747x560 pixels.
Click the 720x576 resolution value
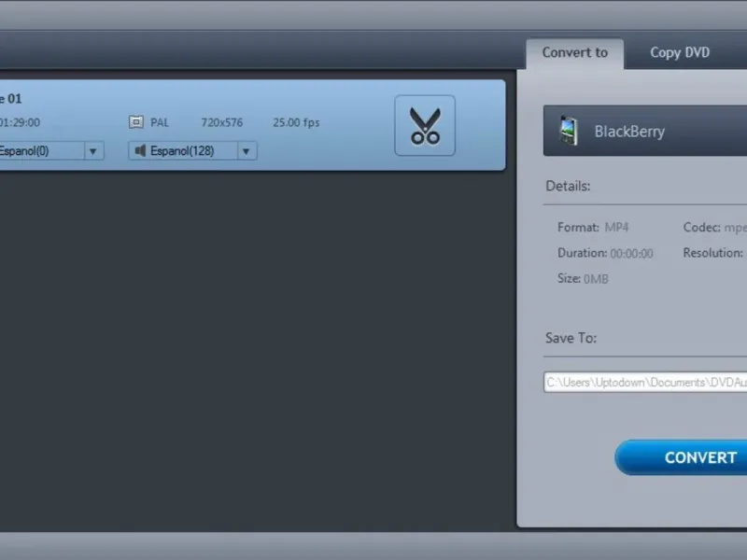(x=222, y=122)
